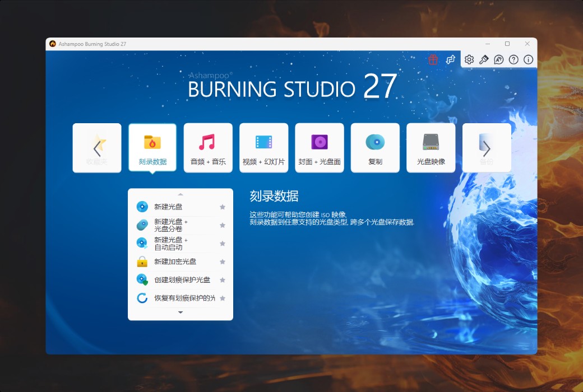Click the padlock icon for 新建加密光盘
583x392 pixels.
click(142, 262)
